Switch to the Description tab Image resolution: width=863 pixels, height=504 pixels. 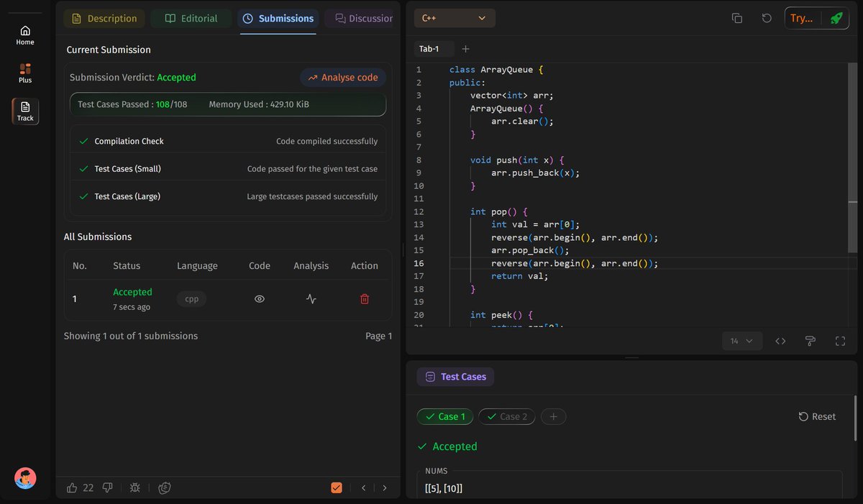pos(104,18)
